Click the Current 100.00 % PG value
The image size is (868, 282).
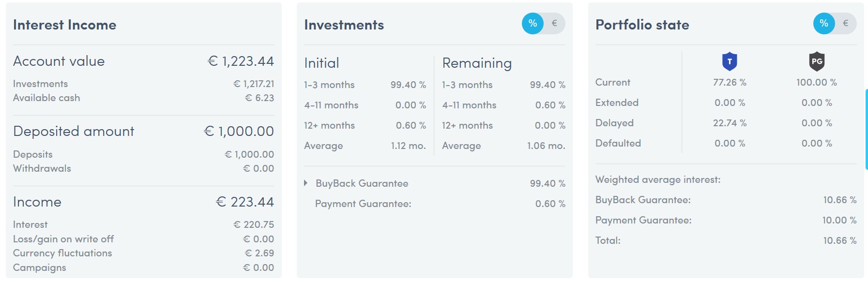point(817,82)
